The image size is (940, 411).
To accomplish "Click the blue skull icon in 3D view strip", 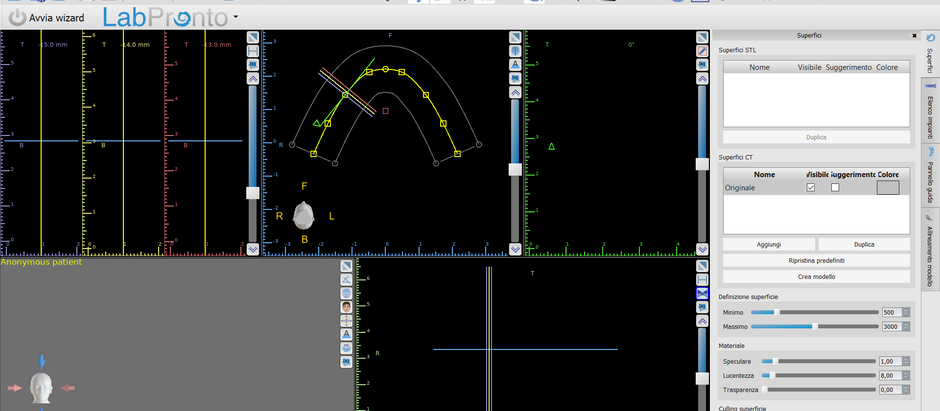I will 346,294.
